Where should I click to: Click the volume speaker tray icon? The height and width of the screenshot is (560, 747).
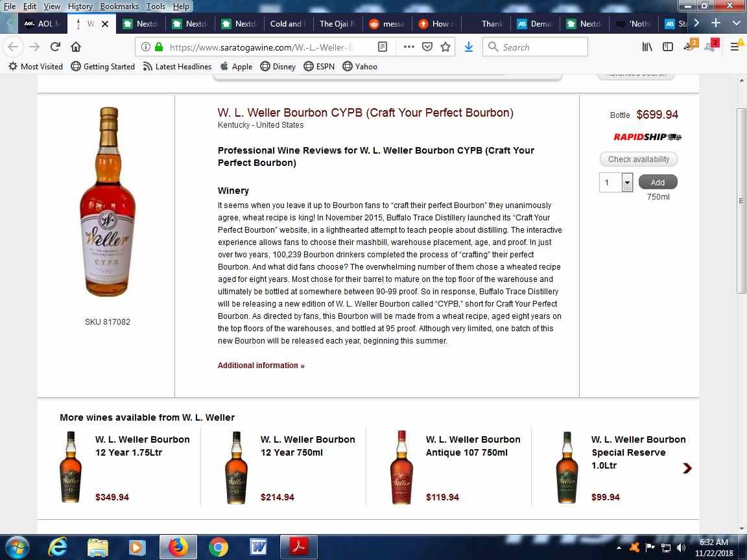pos(682,548)
